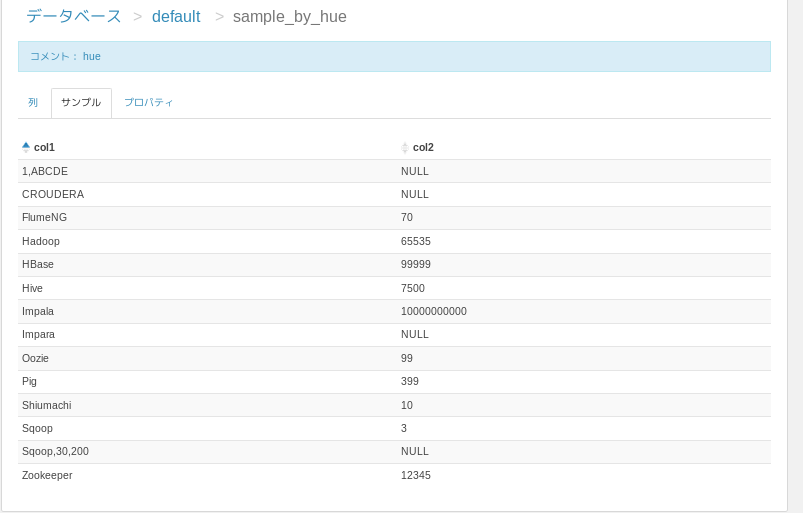
Task: Click the col1 column header
Action: (44, 147)
